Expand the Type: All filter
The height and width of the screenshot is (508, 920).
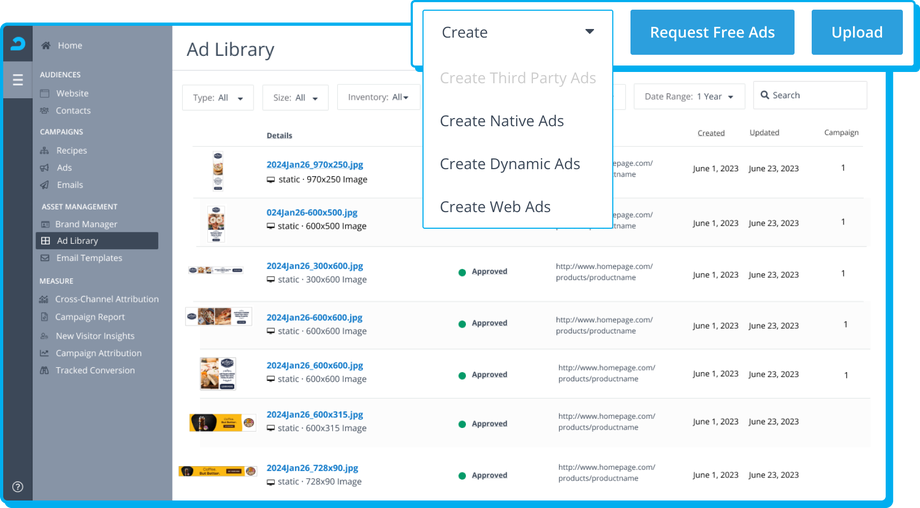pyautogui.click(x=218, y=97)
